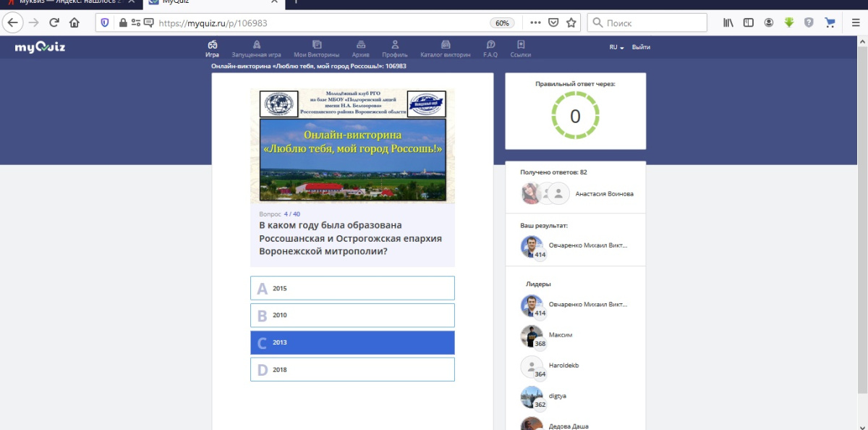
Task: Log out with Выйти link
Action: point(641,47)
